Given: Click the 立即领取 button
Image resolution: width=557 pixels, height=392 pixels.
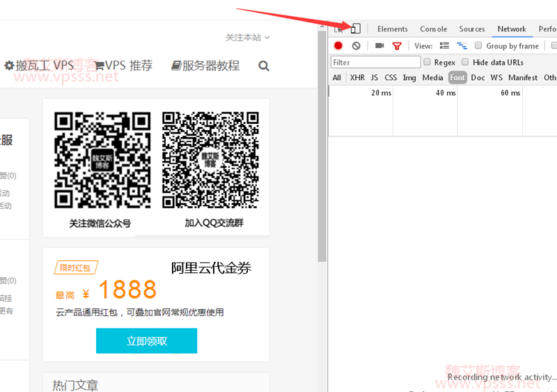Looking at the screenshot, I should 146,341.
